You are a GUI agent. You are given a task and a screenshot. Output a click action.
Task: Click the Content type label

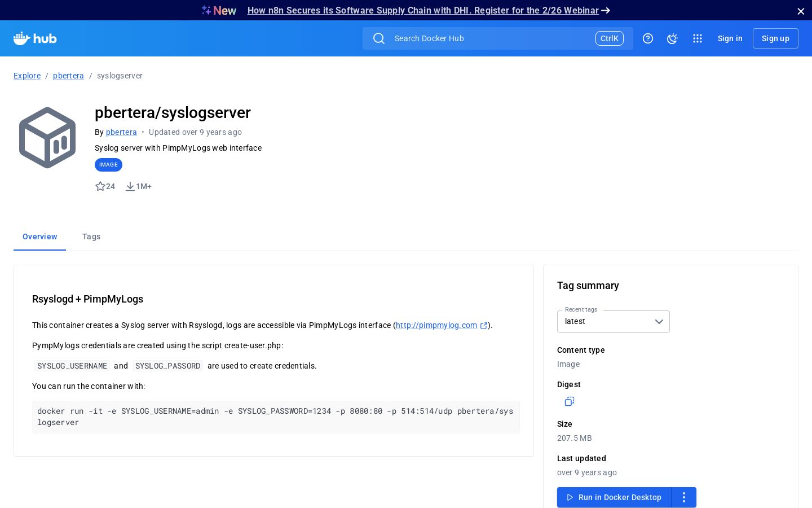pos(581,350)
